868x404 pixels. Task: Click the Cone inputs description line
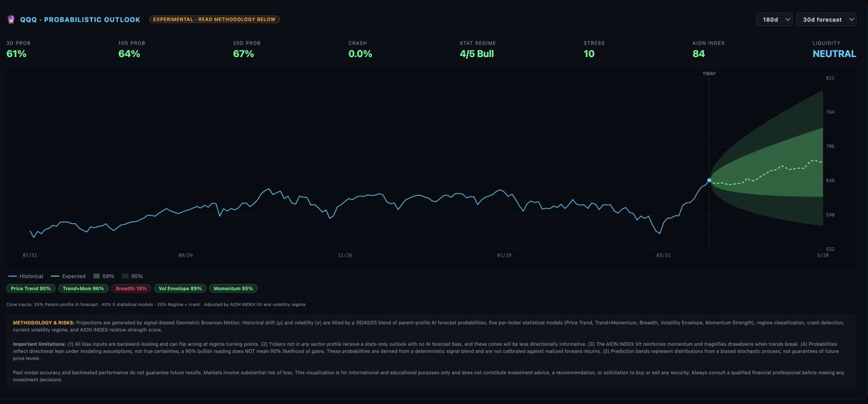coord(156,305)
